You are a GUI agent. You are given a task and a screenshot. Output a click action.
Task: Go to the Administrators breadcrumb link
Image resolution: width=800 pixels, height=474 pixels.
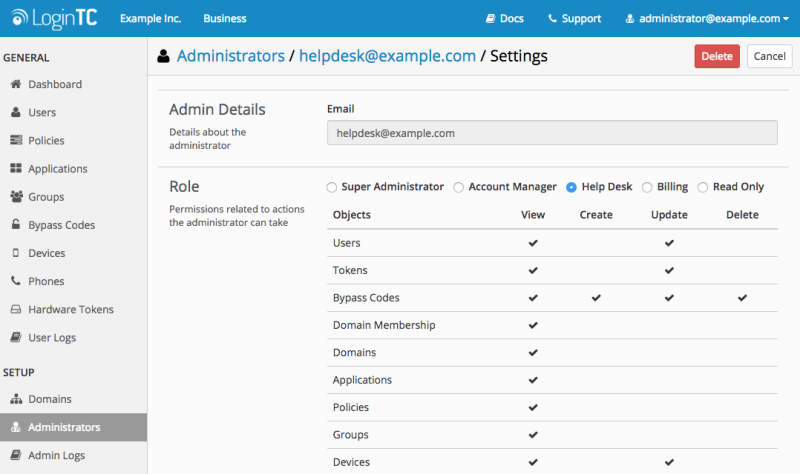coord(231,56)
